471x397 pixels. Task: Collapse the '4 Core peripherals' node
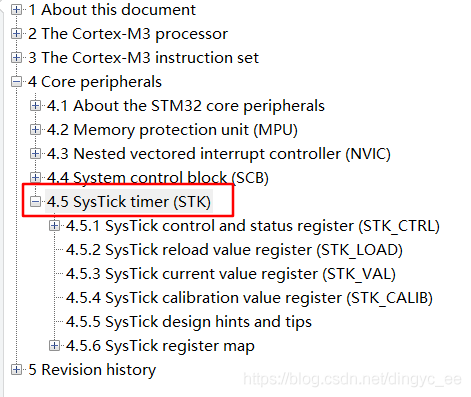point(16,82)
